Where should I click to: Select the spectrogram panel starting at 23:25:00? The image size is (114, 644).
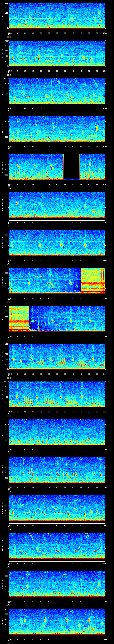pos(57,432)
